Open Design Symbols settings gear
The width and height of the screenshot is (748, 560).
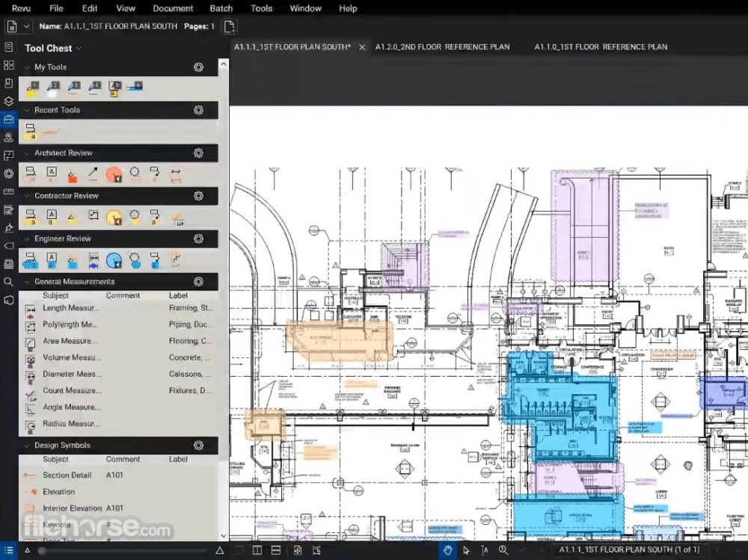(x=198, y=446)
